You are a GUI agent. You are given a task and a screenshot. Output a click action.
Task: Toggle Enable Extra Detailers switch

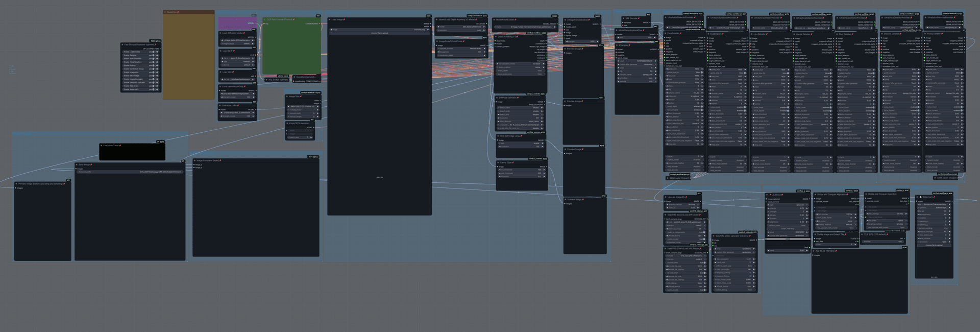(153, 62)
